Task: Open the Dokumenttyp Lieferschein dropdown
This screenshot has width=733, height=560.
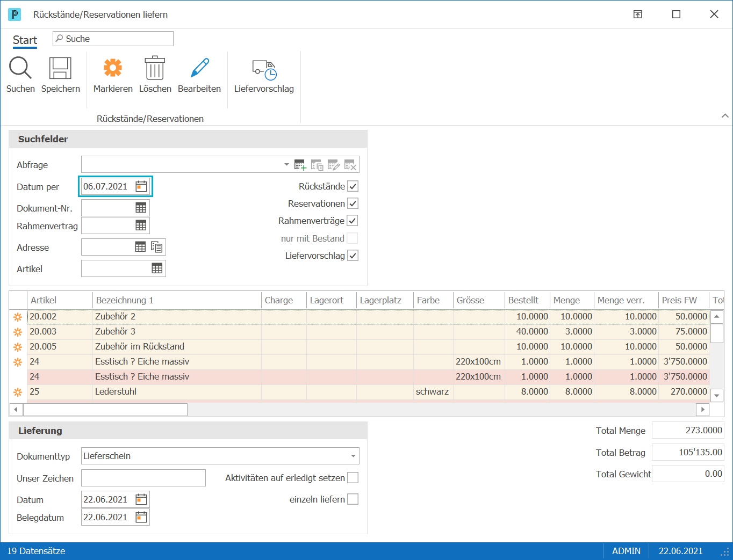Action: pos(353,456)
